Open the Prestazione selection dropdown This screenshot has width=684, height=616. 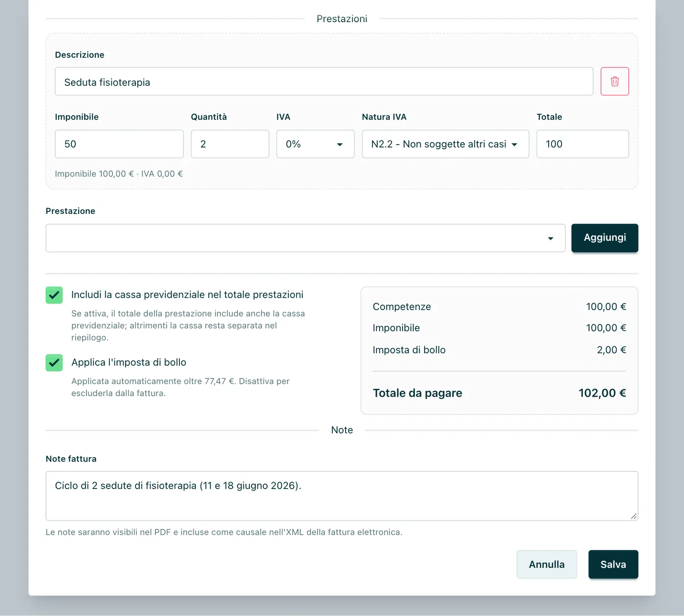point(305,238)
